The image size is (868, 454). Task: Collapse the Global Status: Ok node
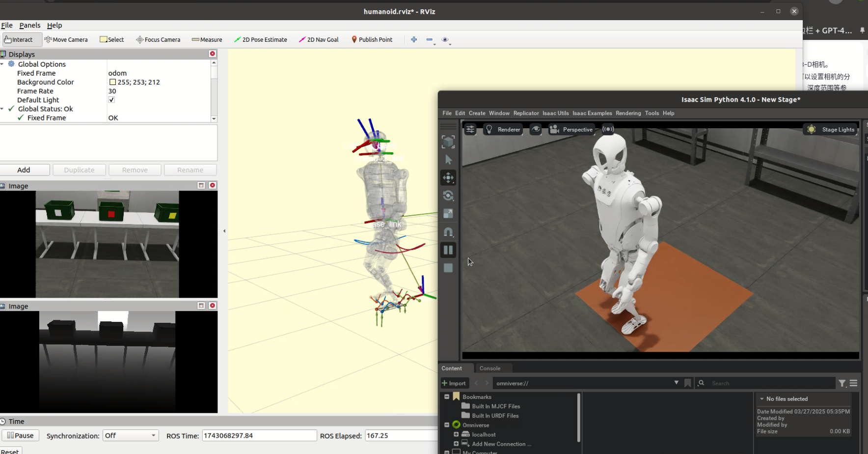point(2,109)
